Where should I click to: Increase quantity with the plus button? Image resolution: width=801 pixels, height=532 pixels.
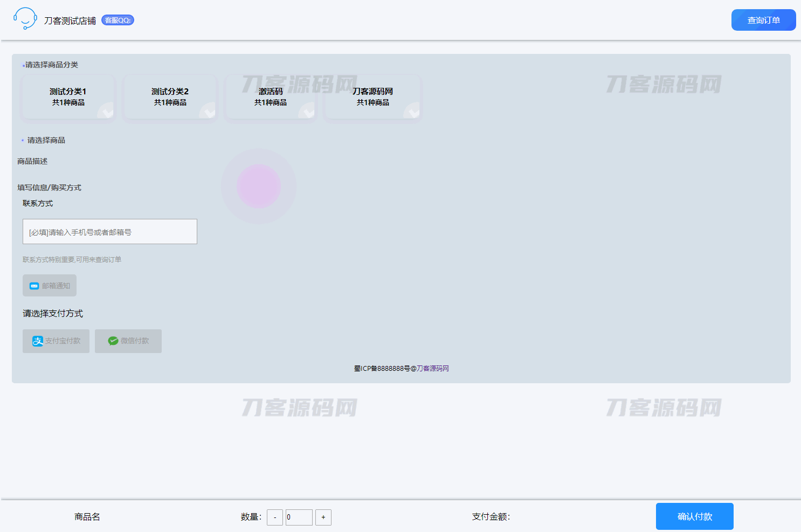tap(323, 517)
